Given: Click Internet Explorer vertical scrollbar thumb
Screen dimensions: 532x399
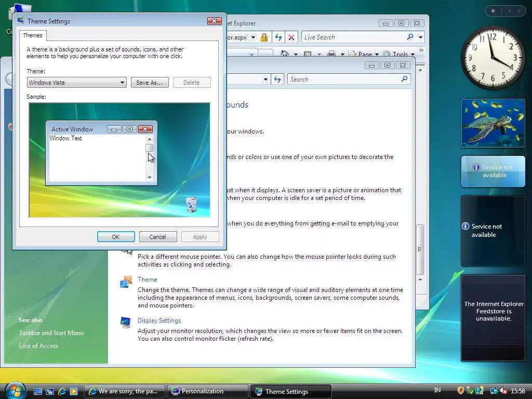Looking at the screenshot, I should (420, 249).
